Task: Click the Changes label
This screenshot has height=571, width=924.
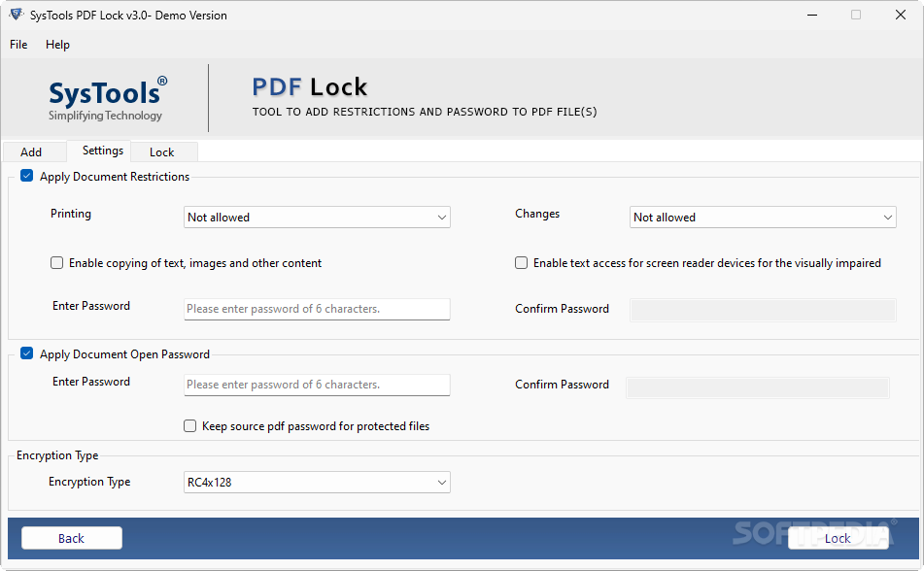Action: (537, 214)
